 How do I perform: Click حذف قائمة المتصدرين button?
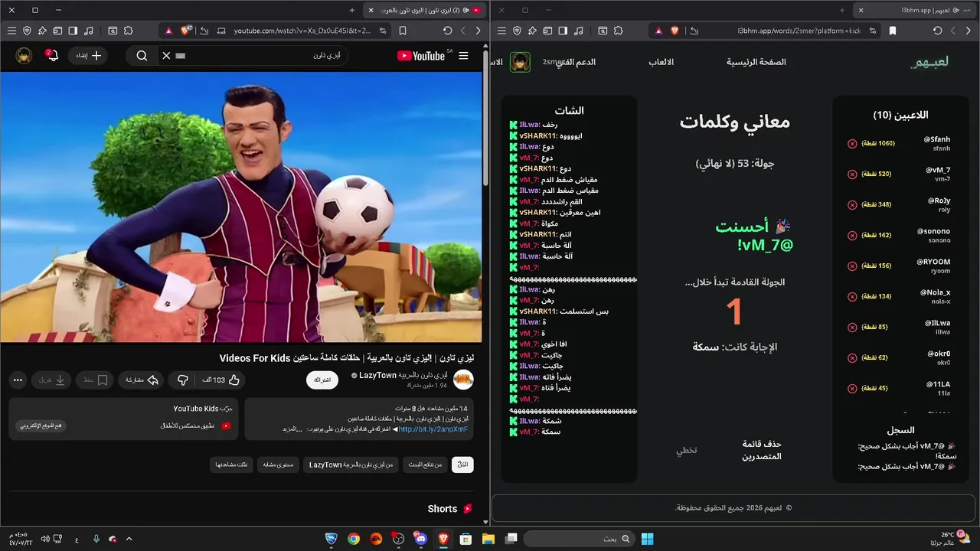[762, 450]
